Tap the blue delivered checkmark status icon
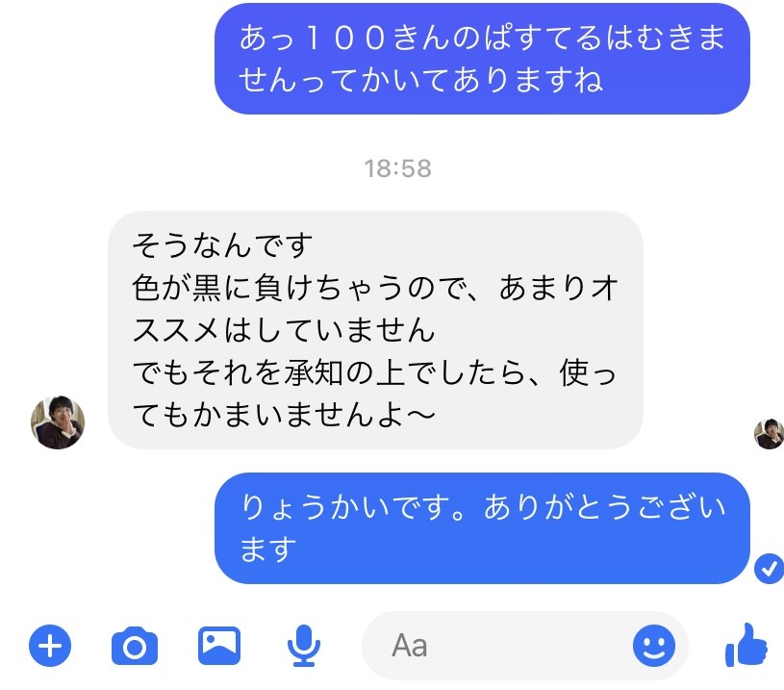 pyautogui.click(x=769, y=569)
